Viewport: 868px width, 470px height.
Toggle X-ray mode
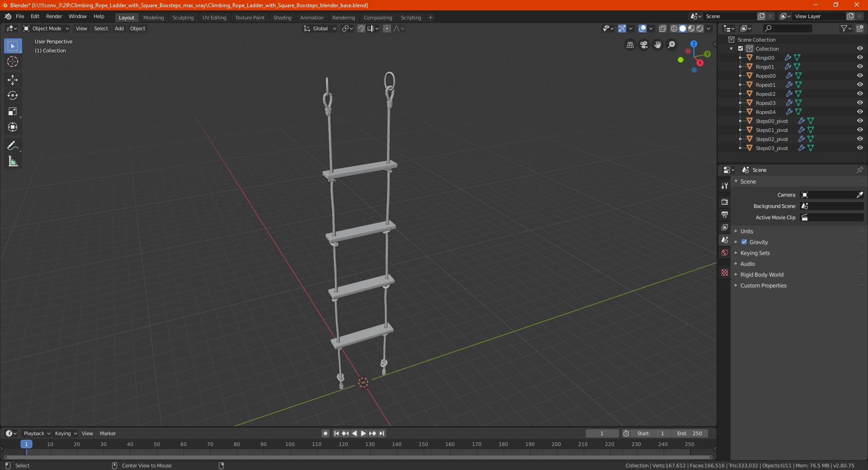tap(662, 28)
